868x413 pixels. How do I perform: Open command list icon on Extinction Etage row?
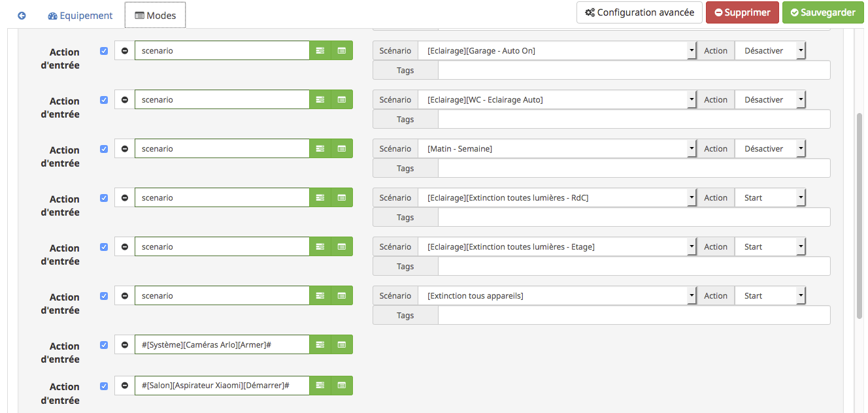coord(342,246)
